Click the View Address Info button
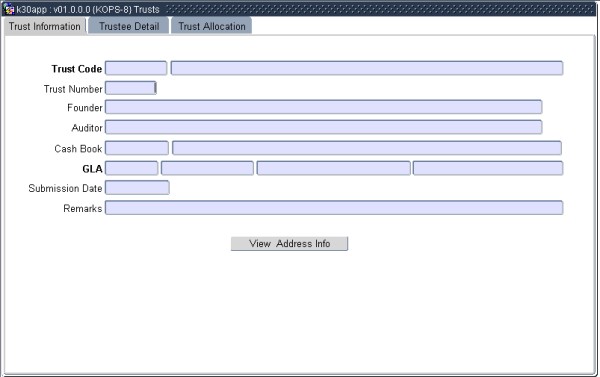 289,243
